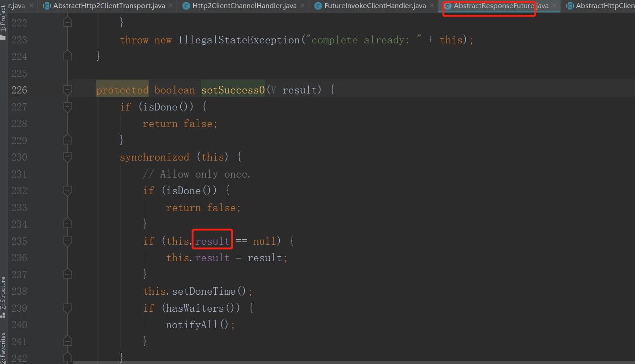
Task: Click isDone() call on line 232
Action: pos(192,191)
